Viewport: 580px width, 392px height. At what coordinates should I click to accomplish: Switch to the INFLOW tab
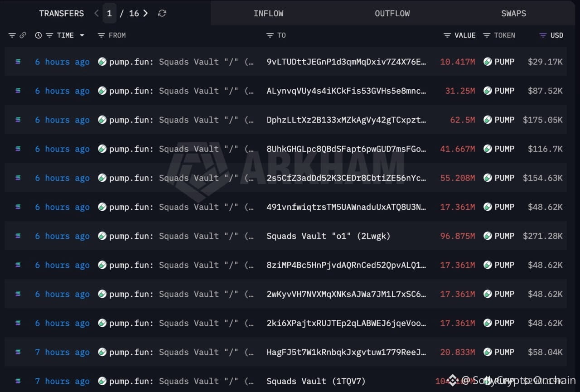pyautogui.click(x=268, y=14)
